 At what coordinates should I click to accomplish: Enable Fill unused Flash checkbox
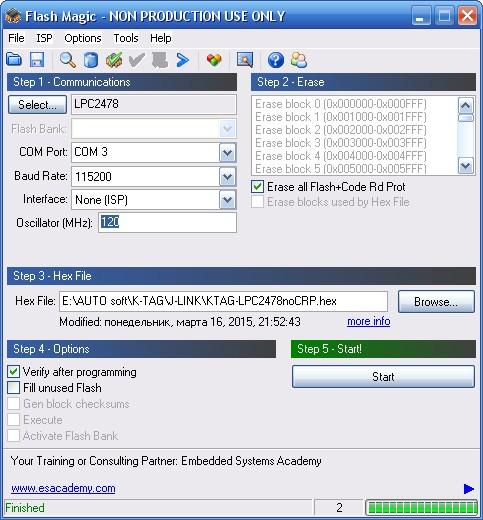[13, 388]
